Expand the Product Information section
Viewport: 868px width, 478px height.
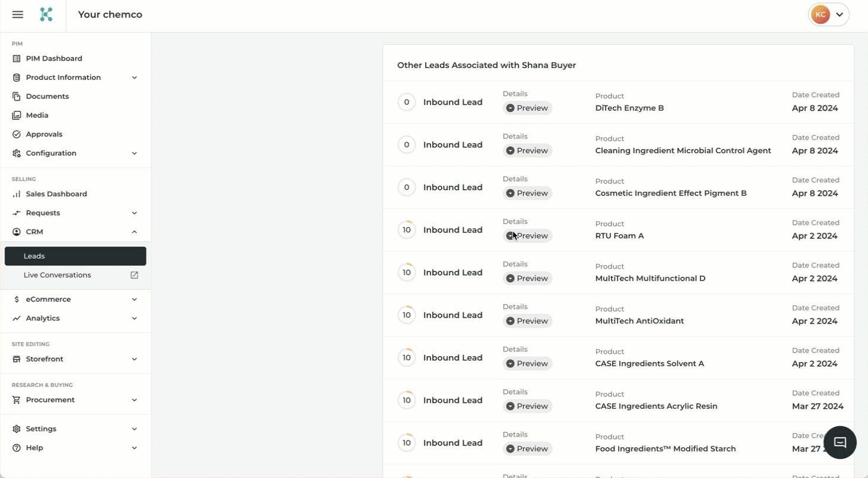134,77
